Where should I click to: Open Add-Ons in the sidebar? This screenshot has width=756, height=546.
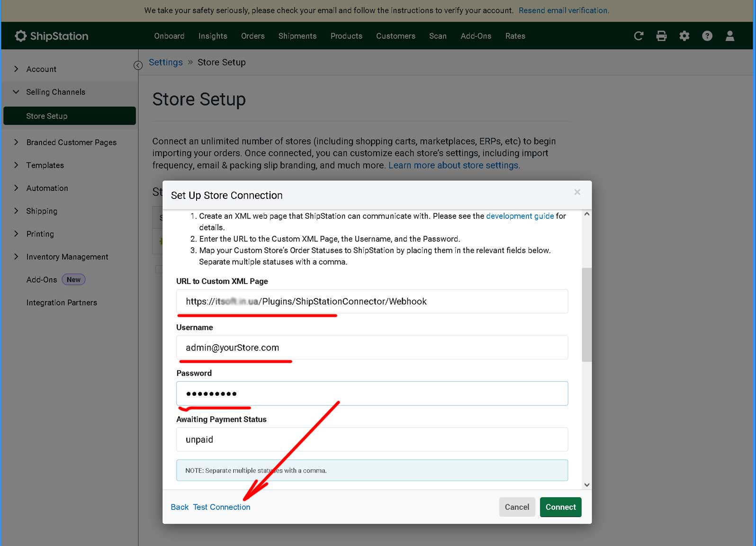42,280
